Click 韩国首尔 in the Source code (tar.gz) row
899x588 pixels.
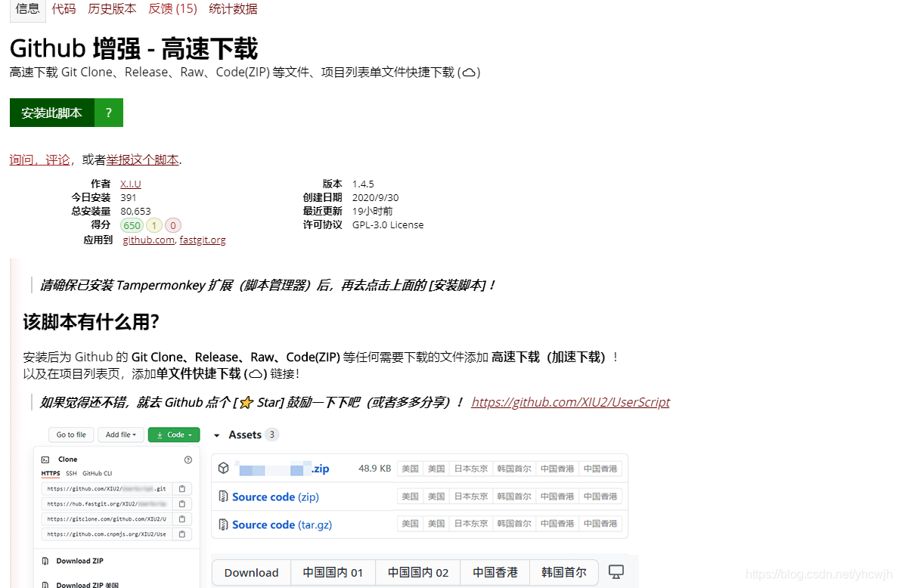(x=513, y=523)
